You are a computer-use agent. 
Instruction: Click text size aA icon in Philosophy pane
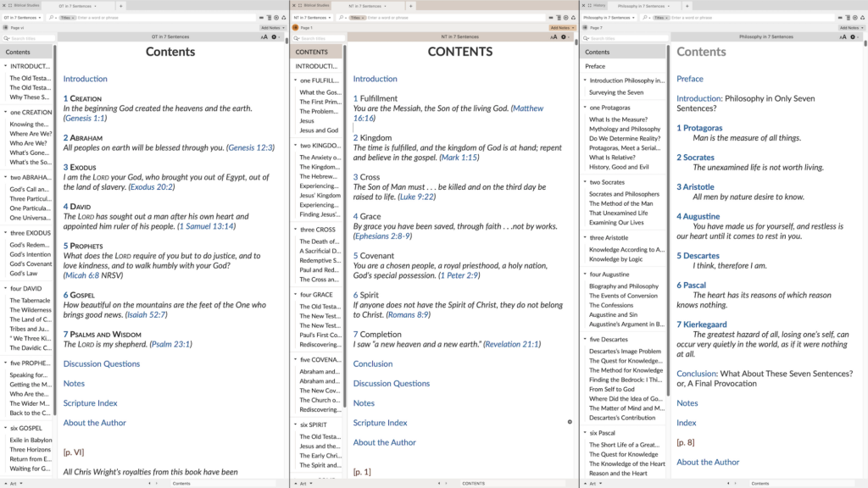coord(843,37)
